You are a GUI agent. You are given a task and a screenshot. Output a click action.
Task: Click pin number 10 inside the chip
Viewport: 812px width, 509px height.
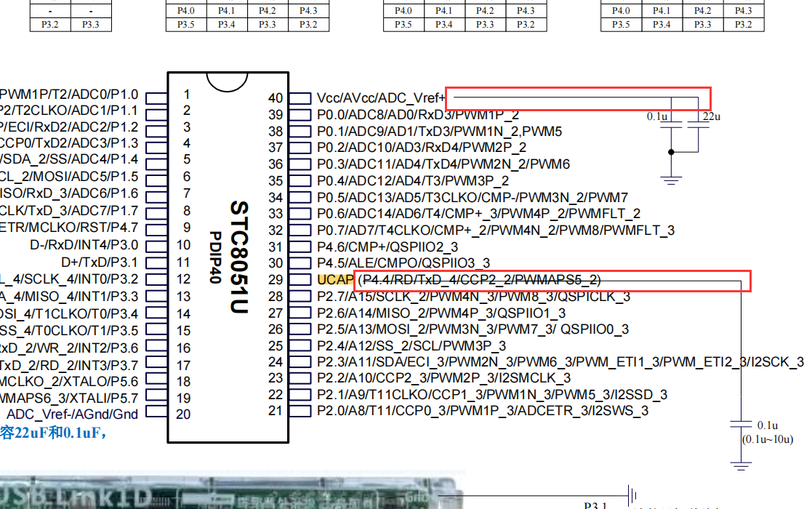click(183, 245)
